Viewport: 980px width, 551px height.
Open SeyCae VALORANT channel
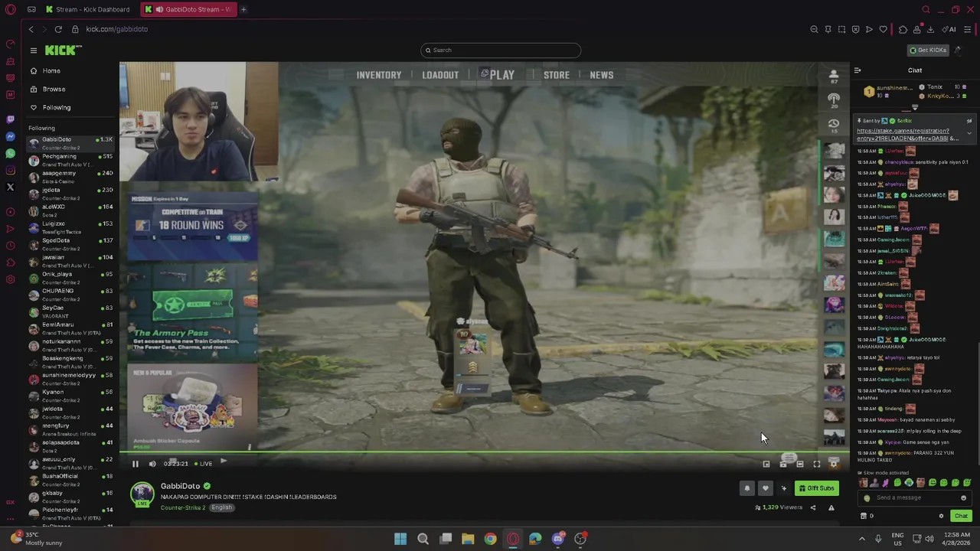70,311
